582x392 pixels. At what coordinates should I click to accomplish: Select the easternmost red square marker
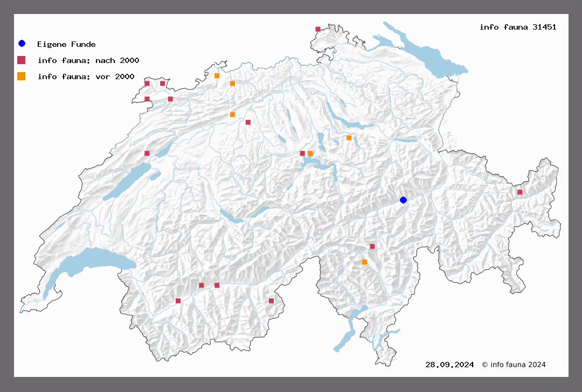519,192
